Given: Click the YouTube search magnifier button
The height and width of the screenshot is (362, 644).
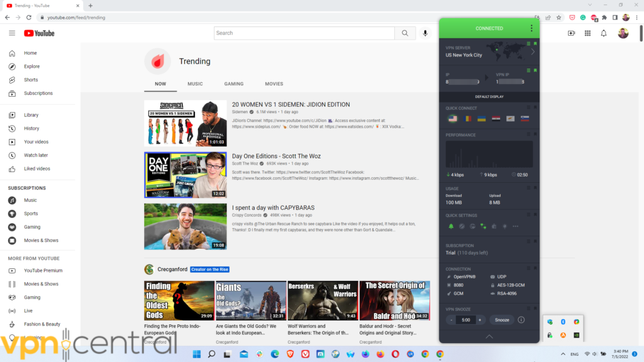Looking at the screenshot, I should coord(405,33).
